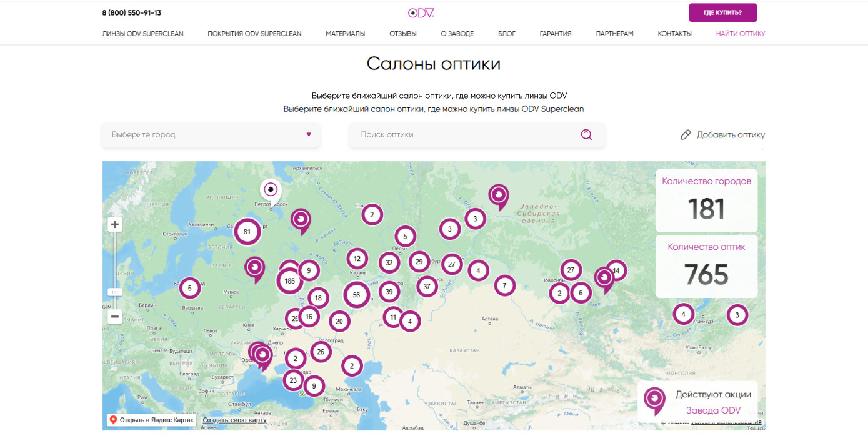The image size is (868, 446).
Task: Open the Блог menu item
Action: point(507,34)
